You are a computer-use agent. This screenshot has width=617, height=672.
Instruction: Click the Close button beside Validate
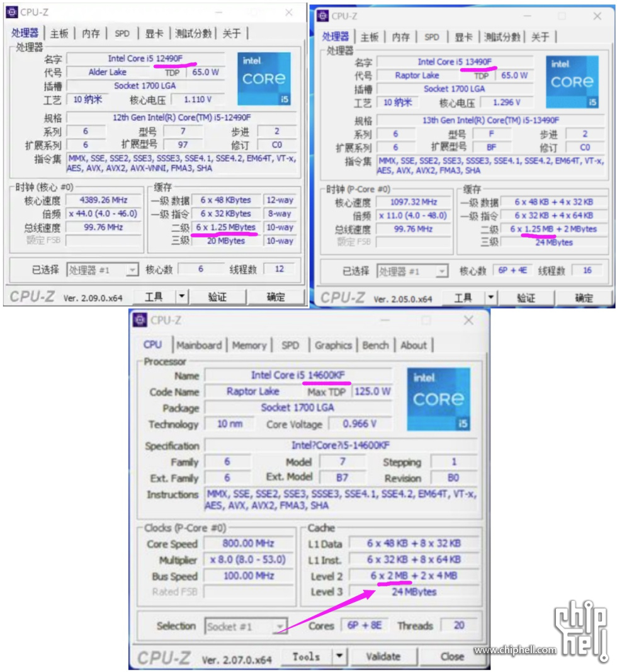(x=452, y=656)
